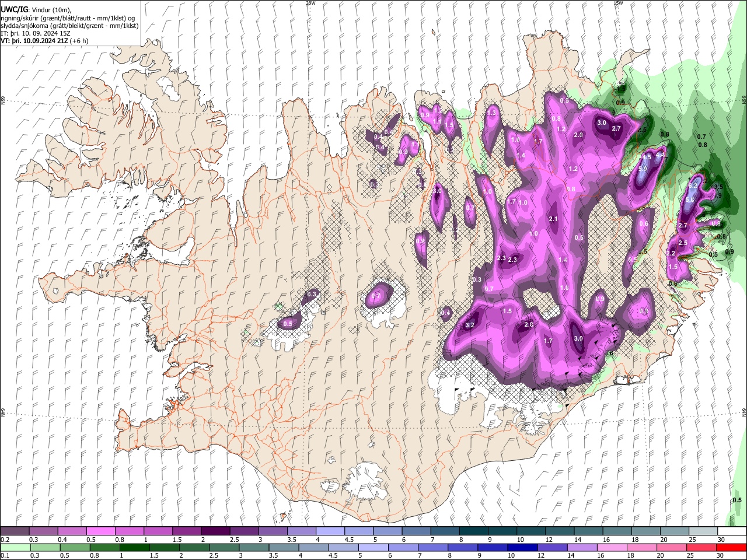Click the bright pink snow swatch between 0.5 and 0.8
This screenshot has height=560, width=747.
pyautogui.click(x=100, y=531)
